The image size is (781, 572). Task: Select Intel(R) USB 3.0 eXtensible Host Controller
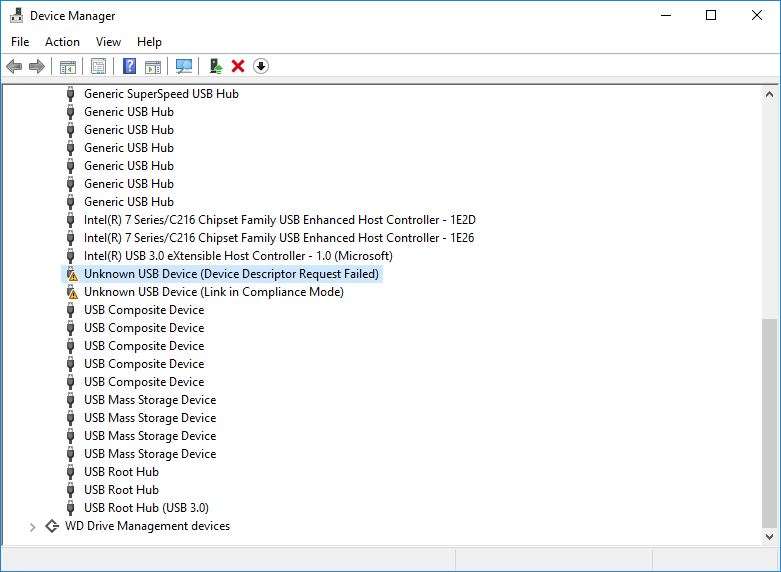(x=238, y=256)
